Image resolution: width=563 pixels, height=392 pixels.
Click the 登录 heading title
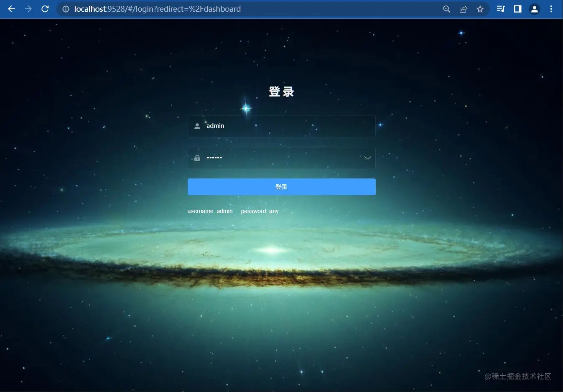[282, 92]
